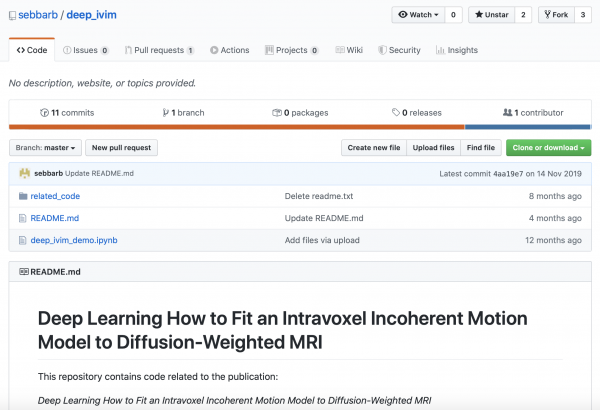Switch to the Issues tab
This screenshot has width=600, height=410.
(x=84, y=50)
